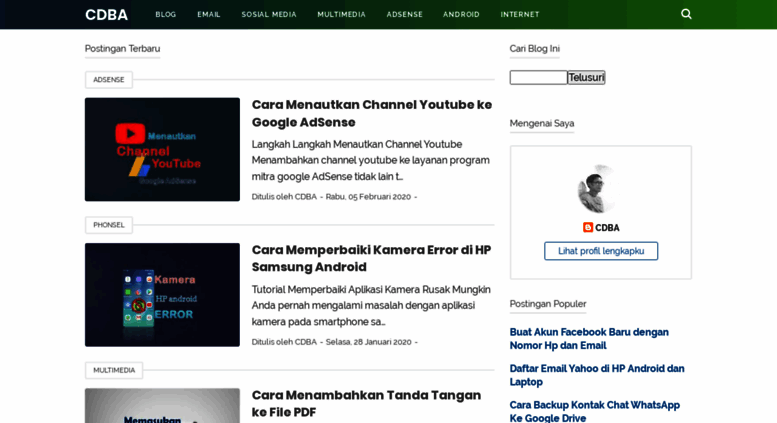
Task: Click the Telusuri search button
Action: tap(586, 77)
